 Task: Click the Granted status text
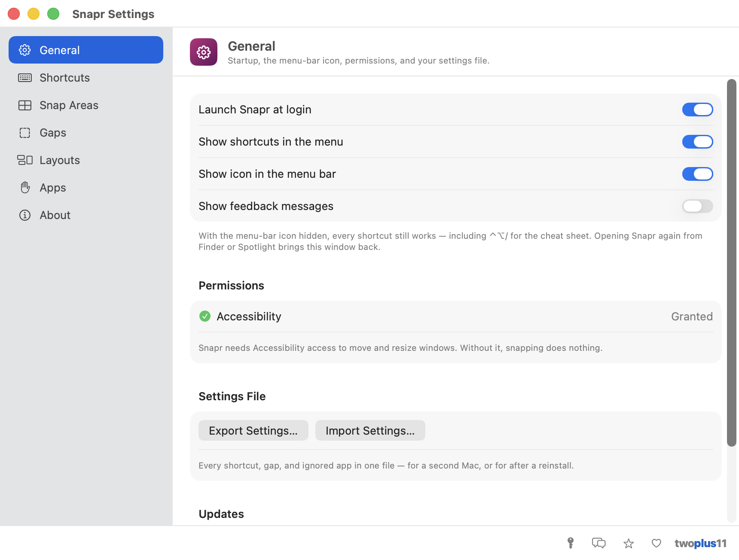(x=692, y=317)
